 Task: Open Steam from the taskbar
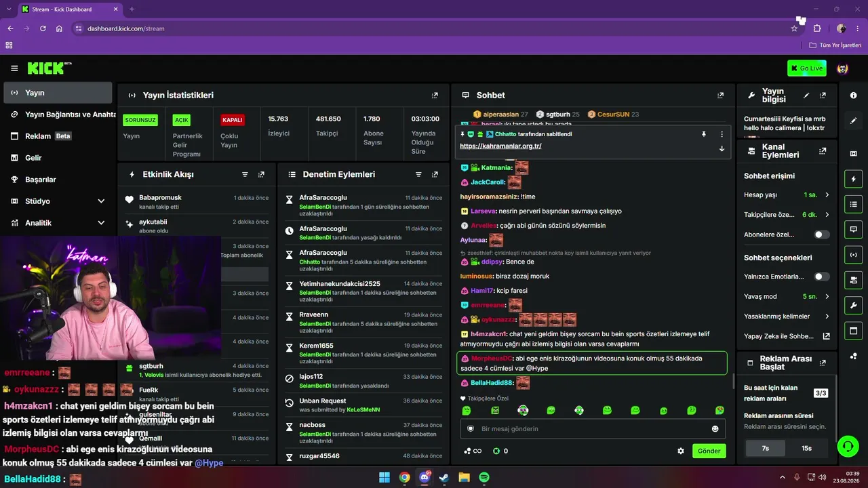click(444, 477)
